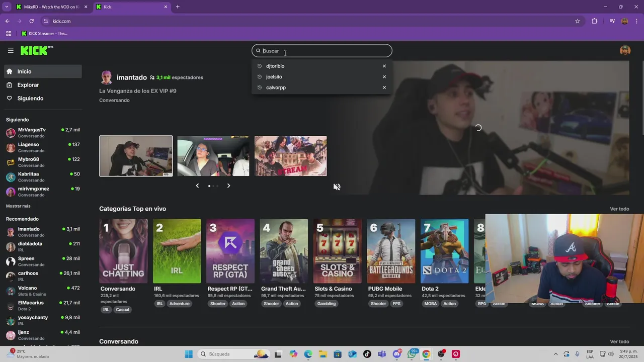Close the active Kick tab
This screenshot has width=644, height=362.
pos(166,7)
